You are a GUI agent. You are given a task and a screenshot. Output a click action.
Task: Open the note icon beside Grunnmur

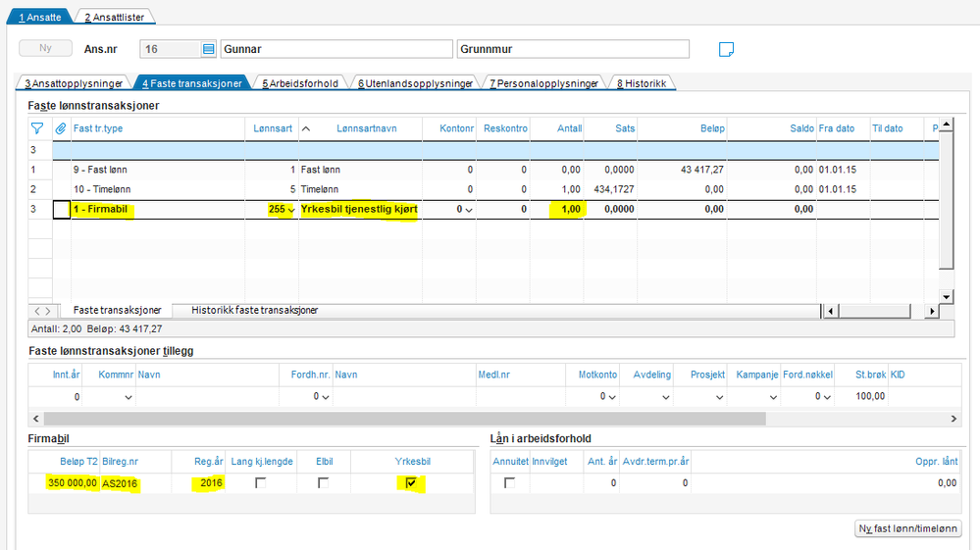tap(726, 49)
